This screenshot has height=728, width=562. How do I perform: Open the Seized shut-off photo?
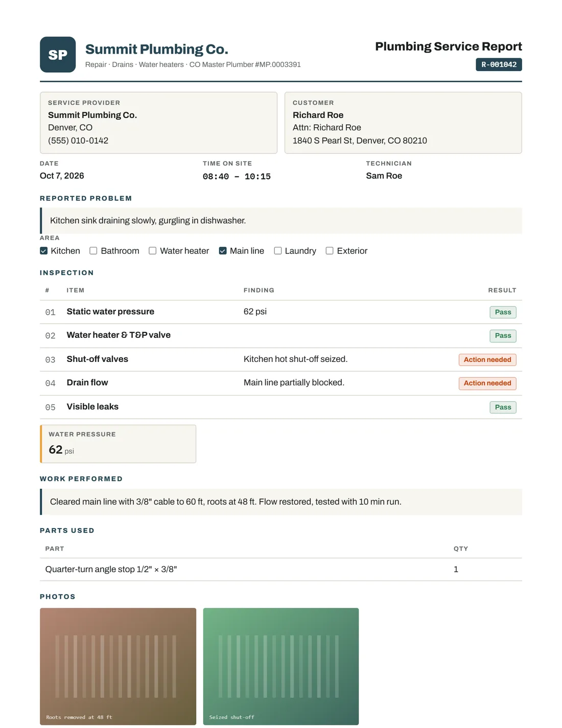pyautogui.click(x=281, y=666)
